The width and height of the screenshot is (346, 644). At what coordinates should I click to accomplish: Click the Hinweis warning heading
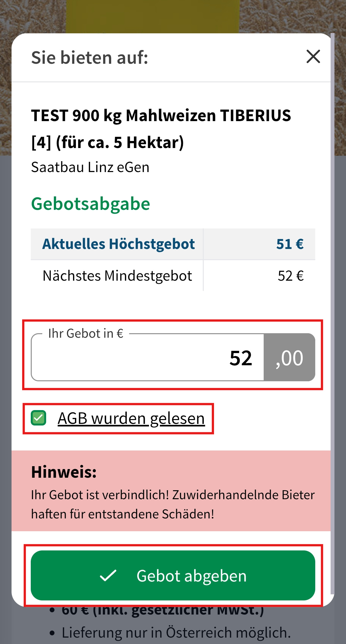[x=64, y=472]
